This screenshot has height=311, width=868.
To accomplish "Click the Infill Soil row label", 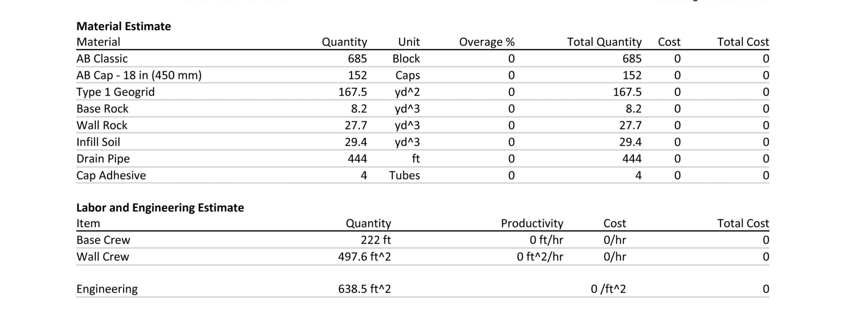I will pyautogui.click(x=98, y=142).
